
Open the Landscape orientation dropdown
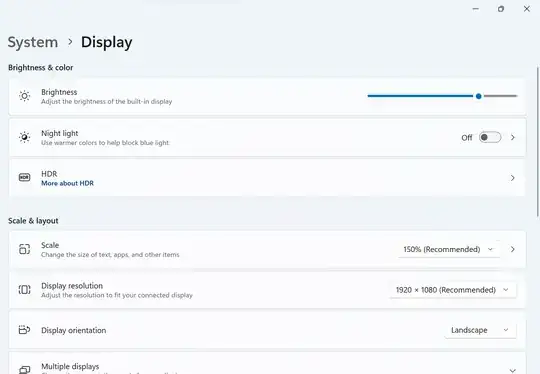[480, 330]
